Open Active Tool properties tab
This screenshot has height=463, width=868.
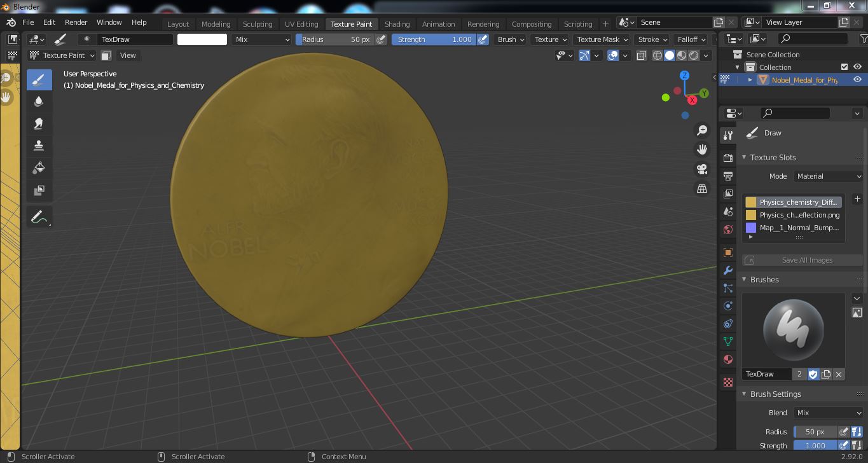(x=728, y=135)
